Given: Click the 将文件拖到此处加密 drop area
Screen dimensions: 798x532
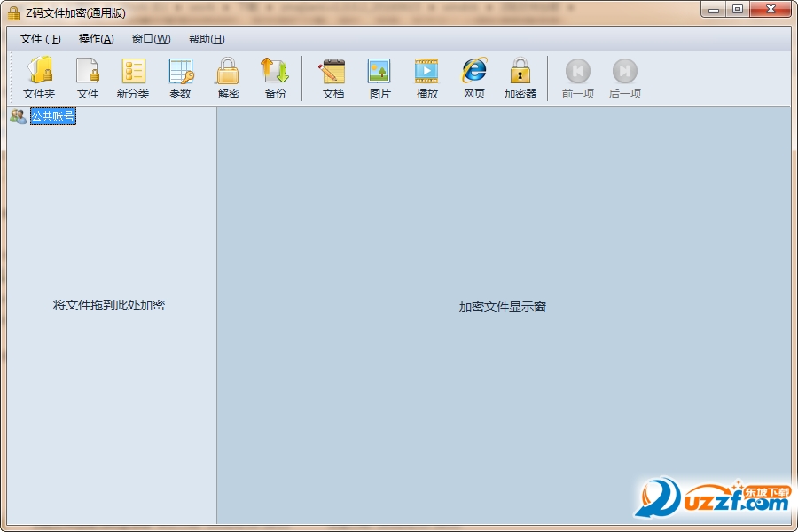Looking at the screenshot, I should coord(109,305).
